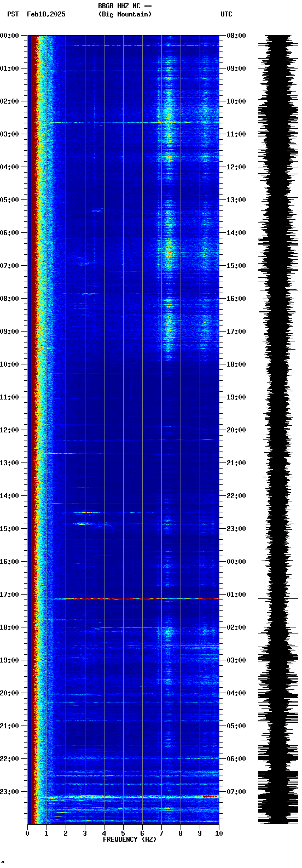The height and width of the screenshot is (868, 302).
Task: Click the UTC-axis "04:00" time label
Action: (236, 693)
